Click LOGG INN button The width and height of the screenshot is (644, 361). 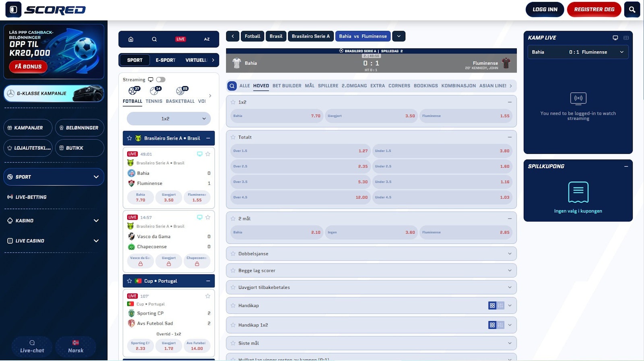click(x=545, y=10)
